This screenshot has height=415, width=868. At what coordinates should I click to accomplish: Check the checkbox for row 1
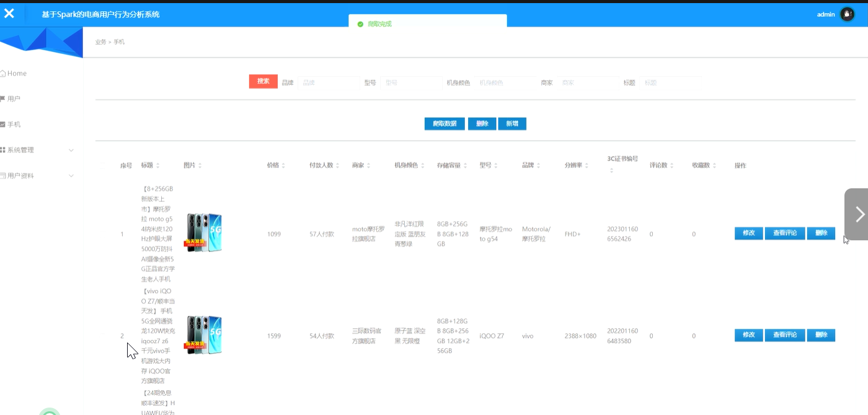[102, 234]
